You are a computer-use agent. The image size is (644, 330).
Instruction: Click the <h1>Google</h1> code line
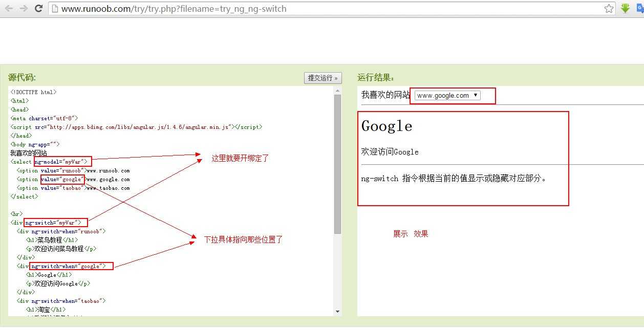pyautogui.click(x=49, y=275)
